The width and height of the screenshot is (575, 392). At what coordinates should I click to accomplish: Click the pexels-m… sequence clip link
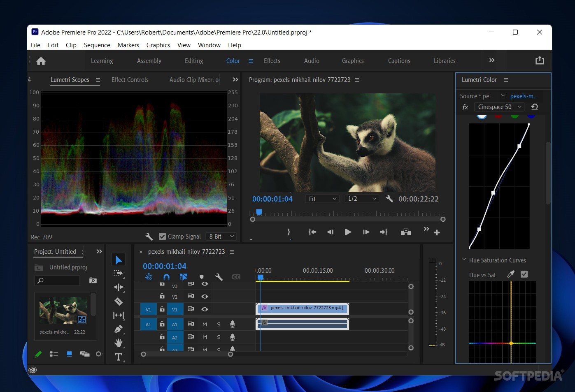(x=523, y=96)
